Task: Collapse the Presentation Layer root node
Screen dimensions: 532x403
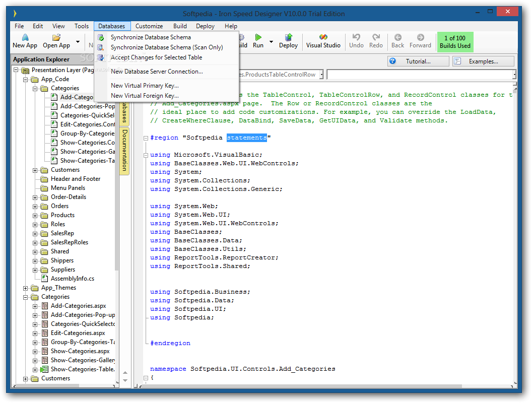Action: tap(16, 70)
